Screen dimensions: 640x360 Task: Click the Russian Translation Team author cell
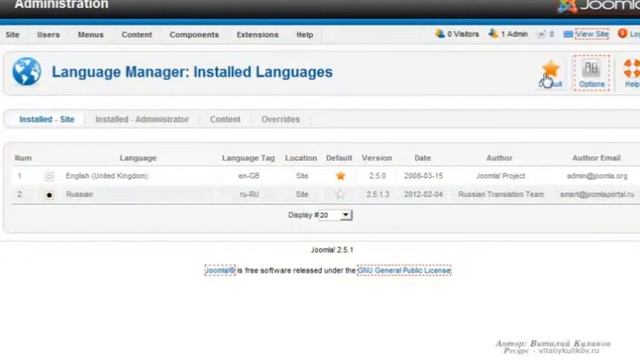[x=501, y=194]
